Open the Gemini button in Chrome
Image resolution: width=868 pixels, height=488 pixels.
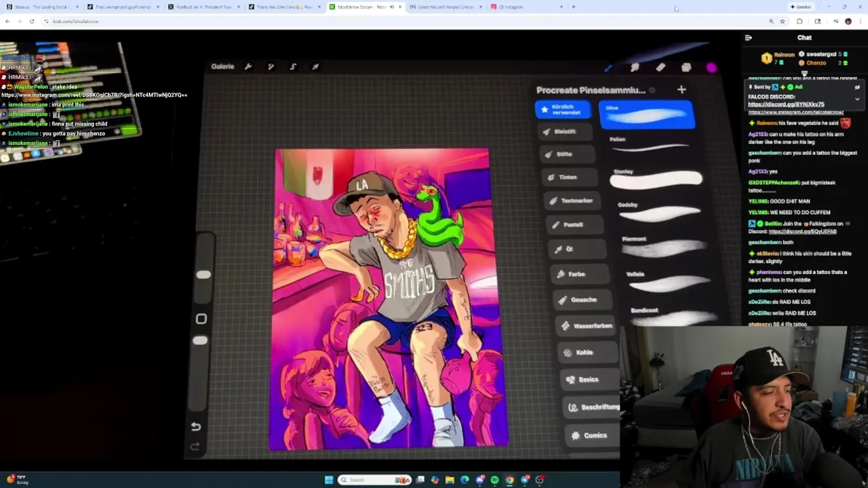pos(801,7)
